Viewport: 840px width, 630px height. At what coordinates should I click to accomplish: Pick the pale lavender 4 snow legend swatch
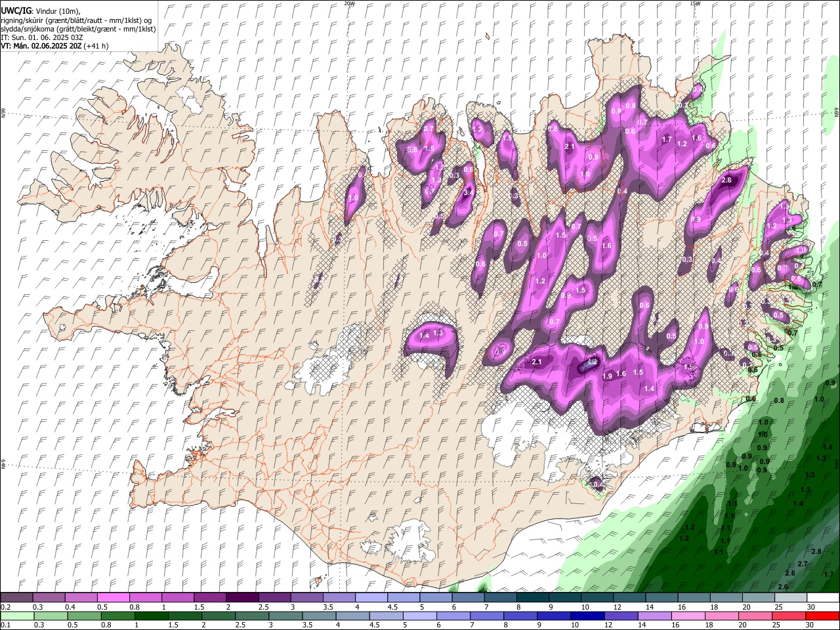[371, 597]
